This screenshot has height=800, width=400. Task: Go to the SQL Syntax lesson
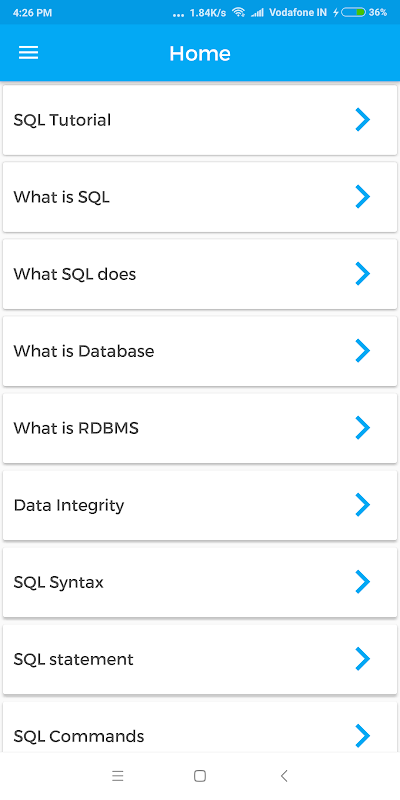point(200,582)
